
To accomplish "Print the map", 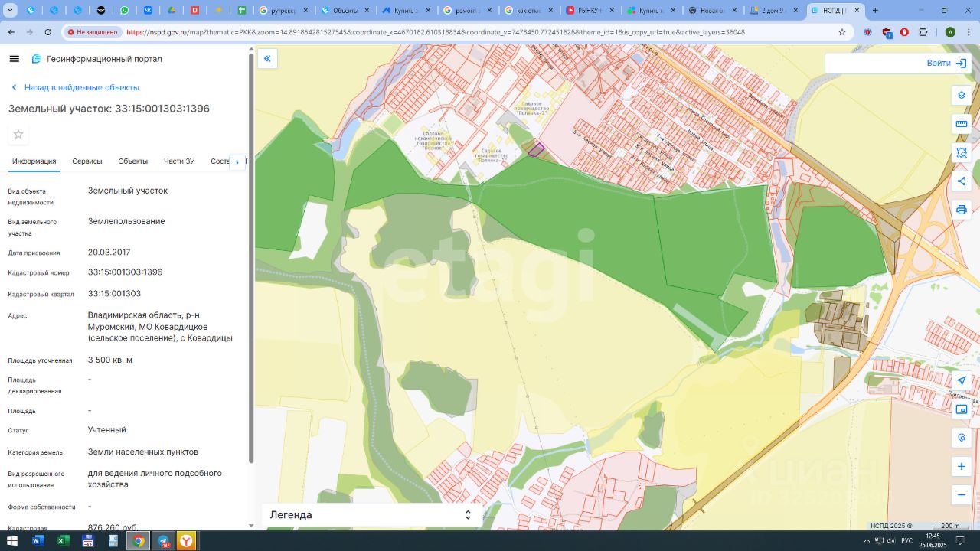I will 962,210.
